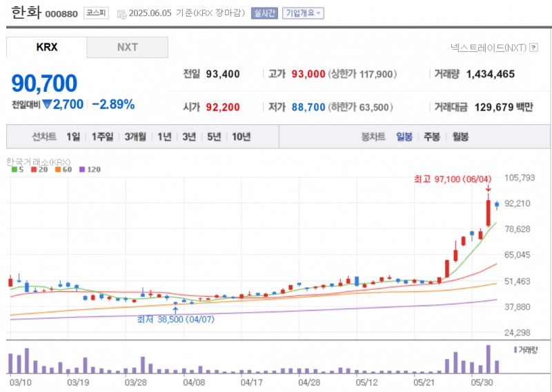Click the current price 90,700

click(x=44, y=84)
